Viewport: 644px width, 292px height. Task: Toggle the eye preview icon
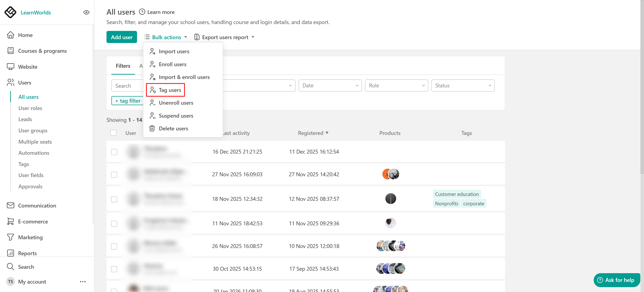pos(86,12)
